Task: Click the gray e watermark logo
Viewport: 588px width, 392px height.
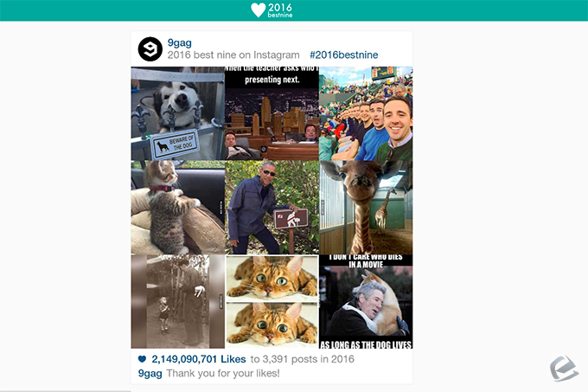Action: (x=564, y=369)
